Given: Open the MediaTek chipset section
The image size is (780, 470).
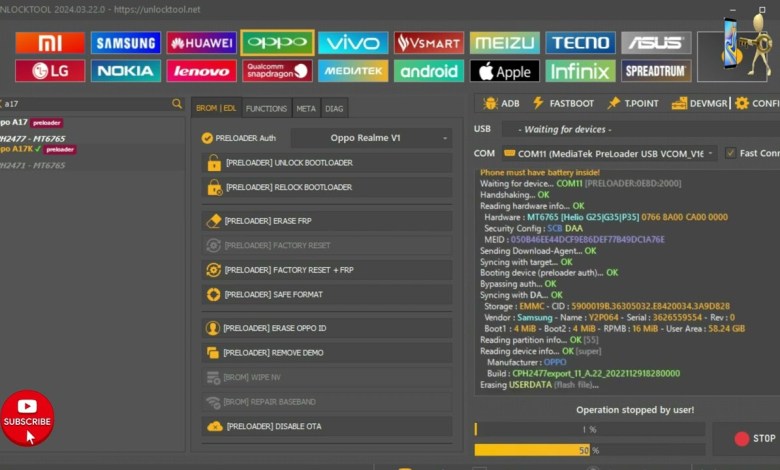Looking at the screenshot, I should [353, 71].
